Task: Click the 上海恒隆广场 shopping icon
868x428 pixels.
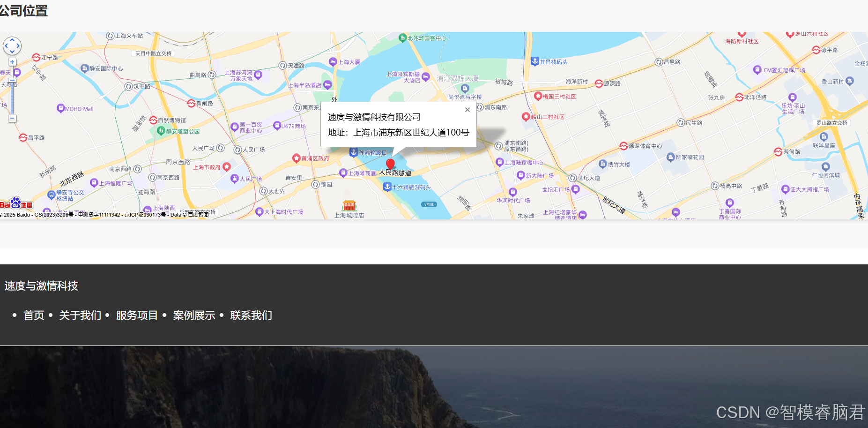Action: pos(94,183)
